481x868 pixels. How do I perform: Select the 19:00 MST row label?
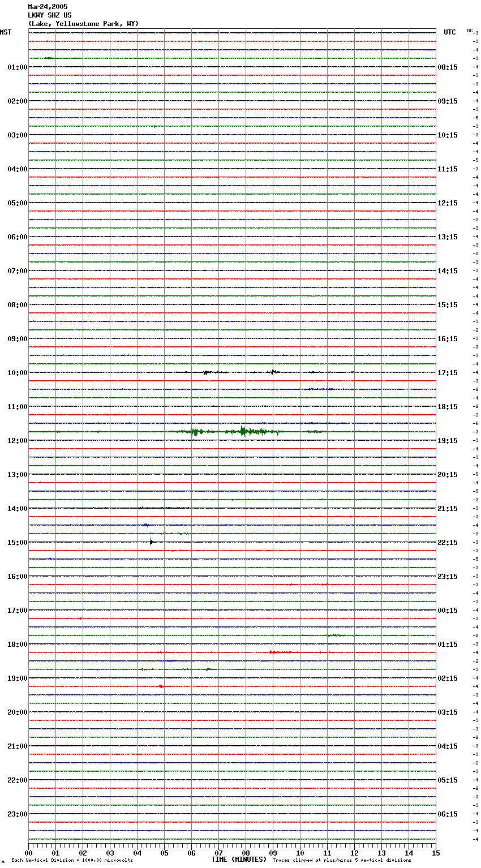(x=18, y=678)
